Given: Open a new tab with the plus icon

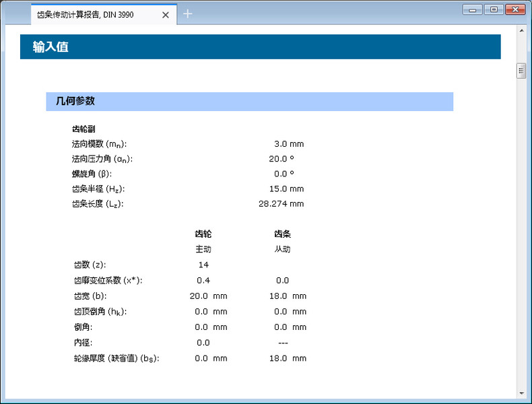Looking at the screenshot, I should tap(188, 13).
